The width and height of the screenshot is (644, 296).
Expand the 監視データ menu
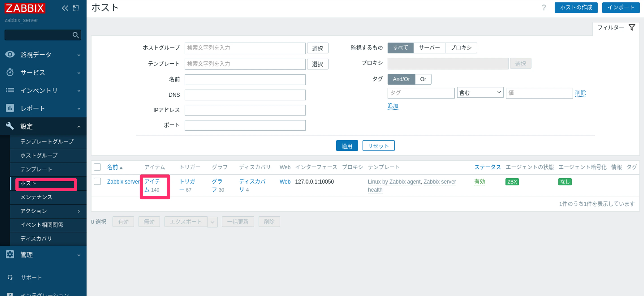click(x=79, y=55)
